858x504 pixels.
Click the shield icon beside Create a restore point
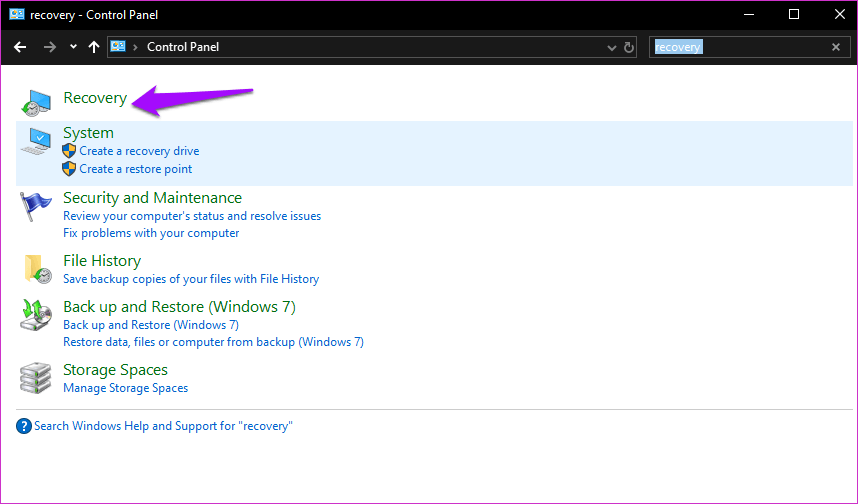69,169
